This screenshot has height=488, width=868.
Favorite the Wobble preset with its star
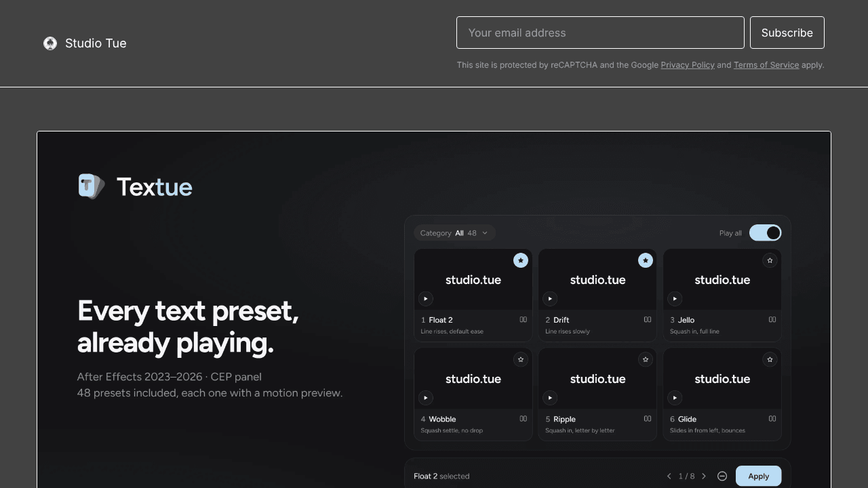click(521, 359)
